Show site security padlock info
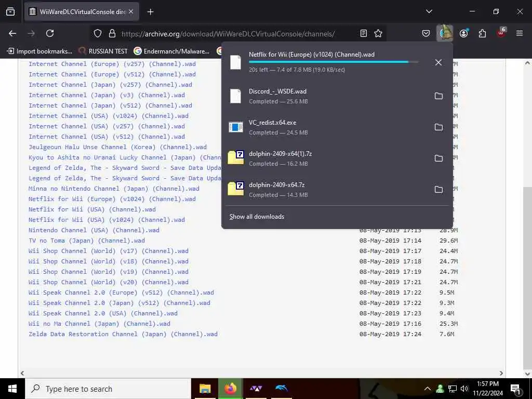This screenshot has height=399, width=532. [112, 33]
